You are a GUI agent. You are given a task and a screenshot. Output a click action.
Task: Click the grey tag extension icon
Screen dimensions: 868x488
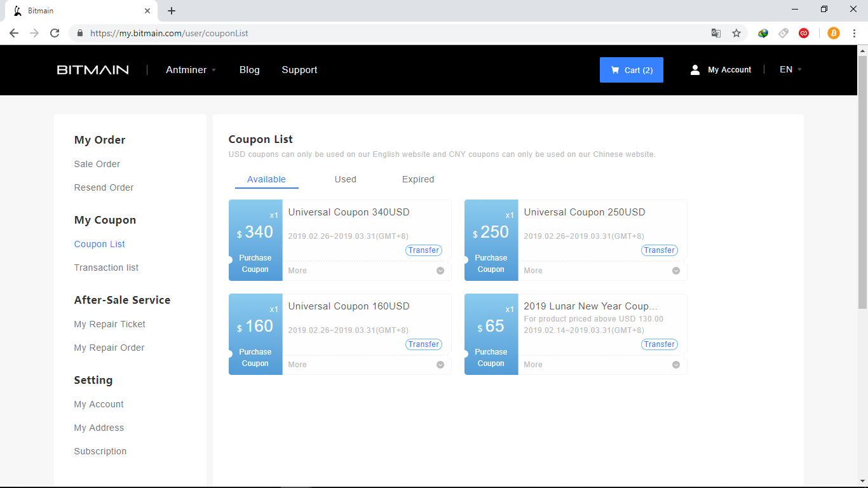783,33
